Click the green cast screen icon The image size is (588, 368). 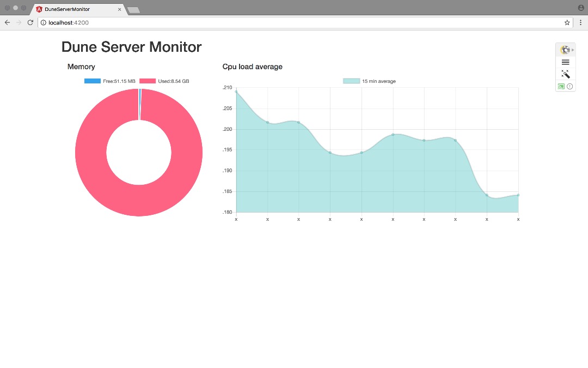click(561, 86)
